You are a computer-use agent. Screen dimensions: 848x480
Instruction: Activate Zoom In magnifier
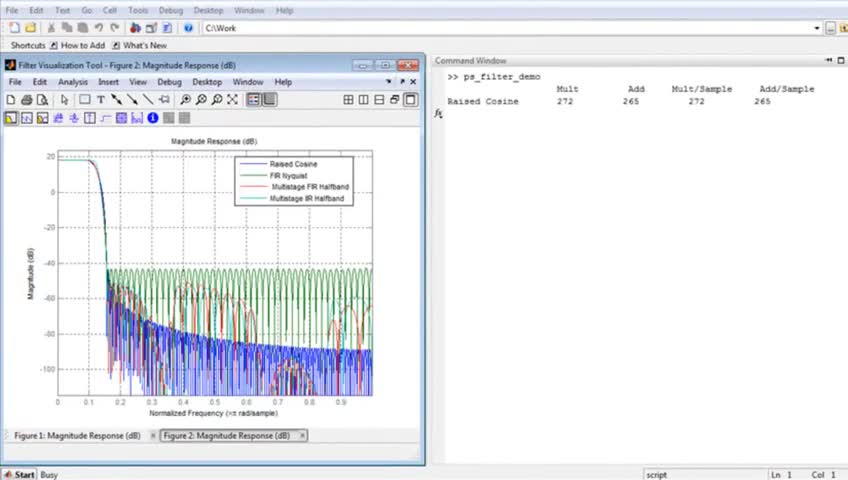[x=186, y=99]
